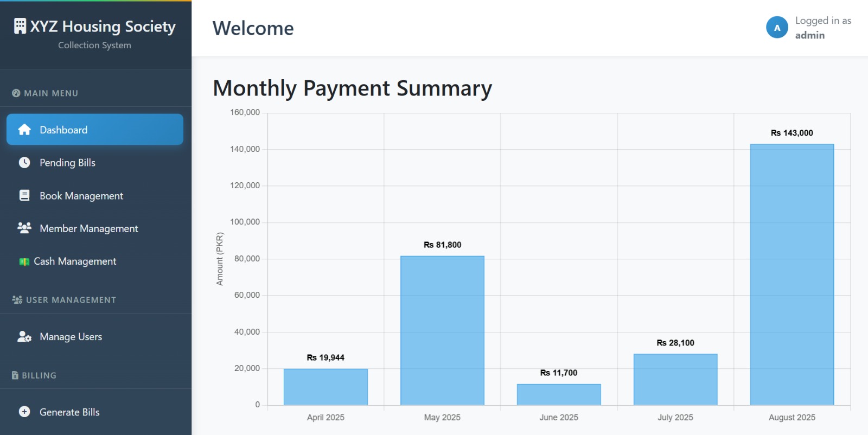The height and width of the screenshot is (435, 868).
Task: Click the June 2025 bar
Action: (559, 394)
